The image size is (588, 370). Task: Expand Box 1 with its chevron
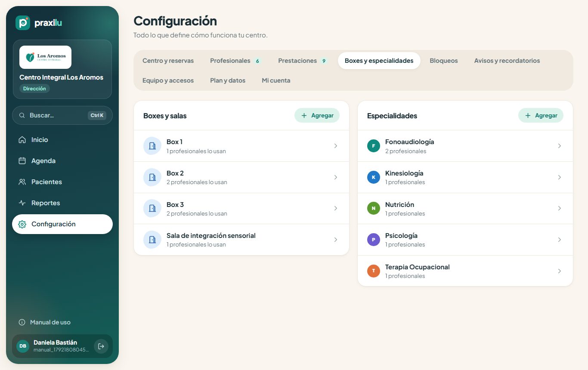point(336,146)
